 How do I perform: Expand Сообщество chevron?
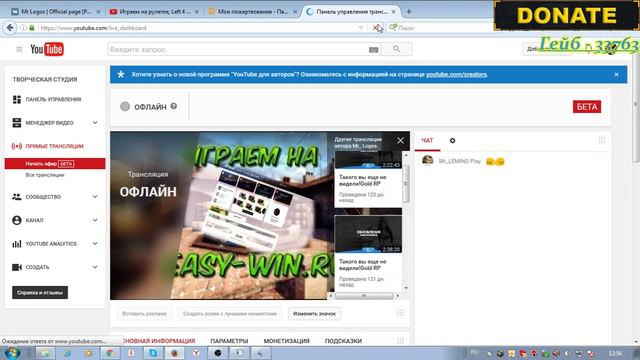click(95, 197)
